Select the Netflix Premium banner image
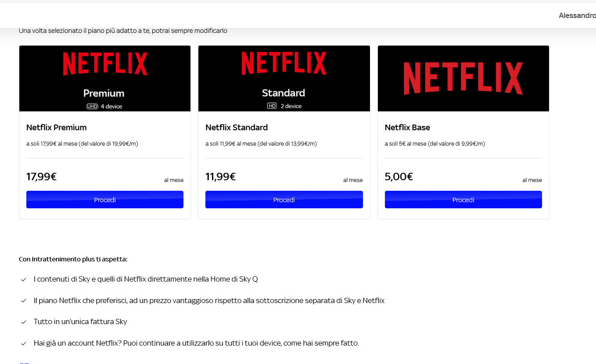596x364 pixels. point(105,79)
